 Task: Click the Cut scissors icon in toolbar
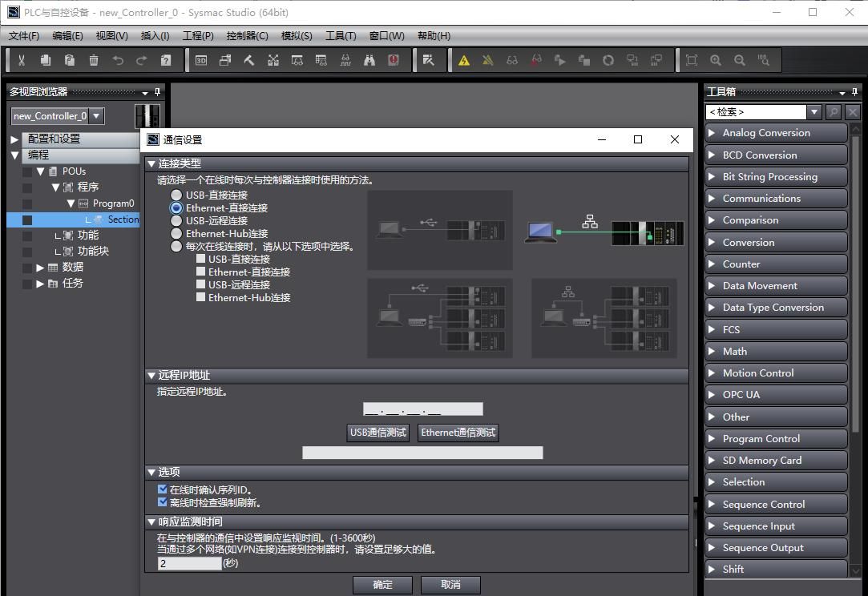22,60
